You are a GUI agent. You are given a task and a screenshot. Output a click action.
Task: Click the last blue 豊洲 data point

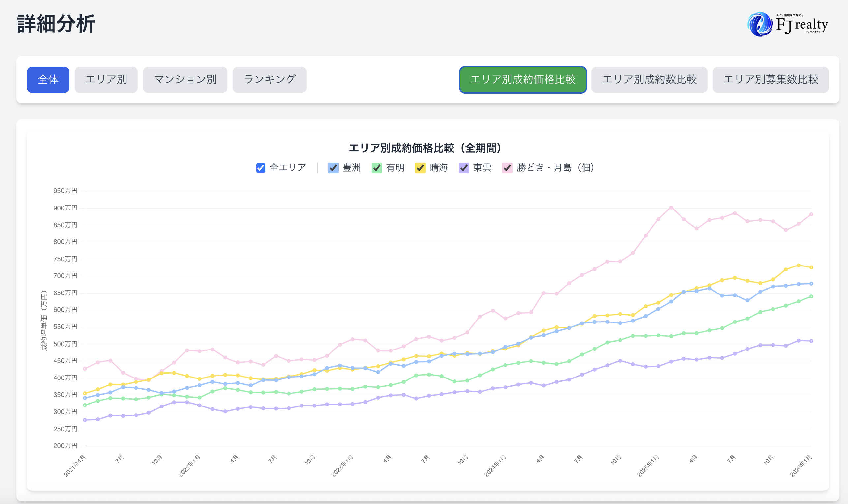click(811, 284)
